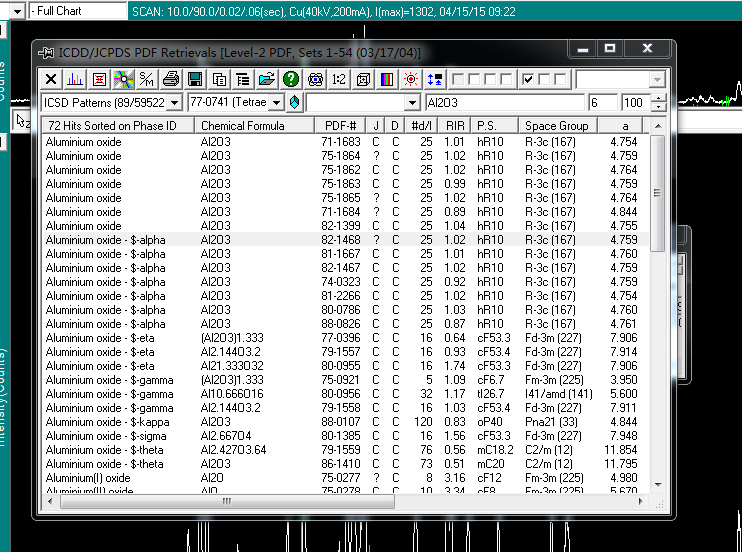Click the copy pages toolbar icon
Viewport: 742px width, 552px height.
pos(219,79)
